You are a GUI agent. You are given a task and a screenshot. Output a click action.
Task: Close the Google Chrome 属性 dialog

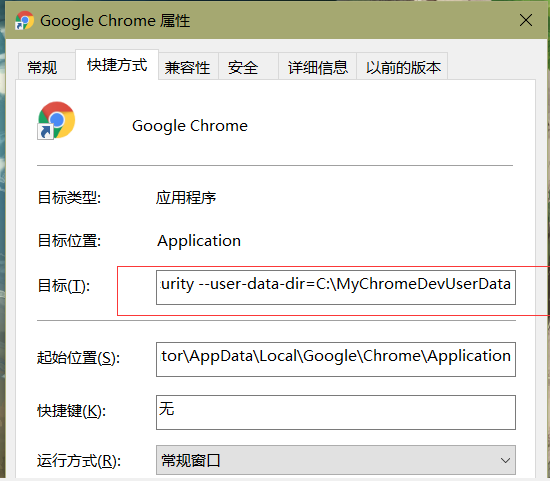point(526,20)
